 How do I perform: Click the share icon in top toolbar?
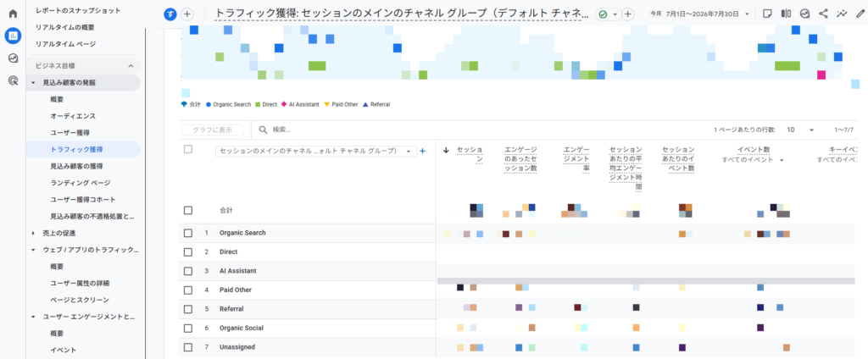pos(823,14)
